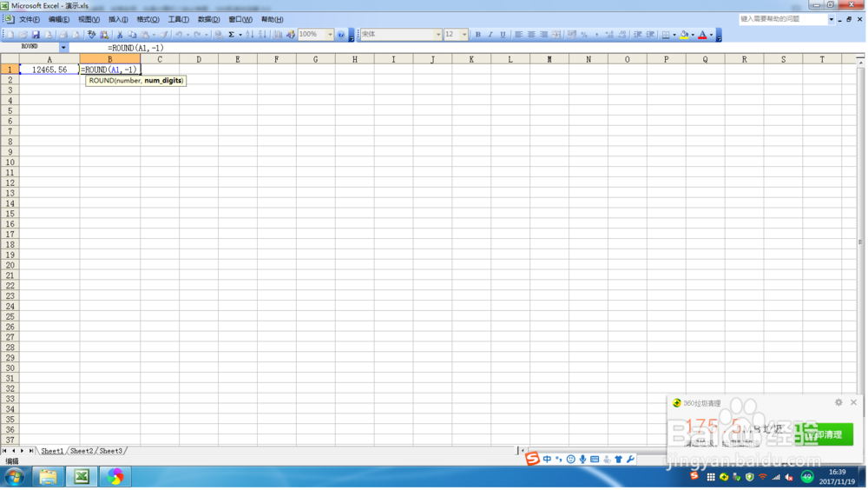Click the Increase Decimal icon
This screenshot has width=868, height=490.
point(609,35)
